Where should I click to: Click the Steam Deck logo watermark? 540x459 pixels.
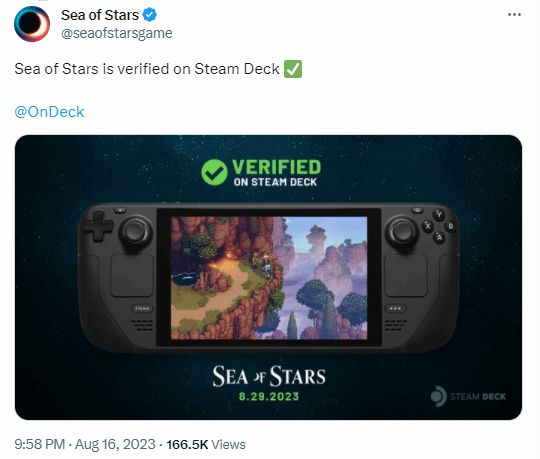coord(468,396)
